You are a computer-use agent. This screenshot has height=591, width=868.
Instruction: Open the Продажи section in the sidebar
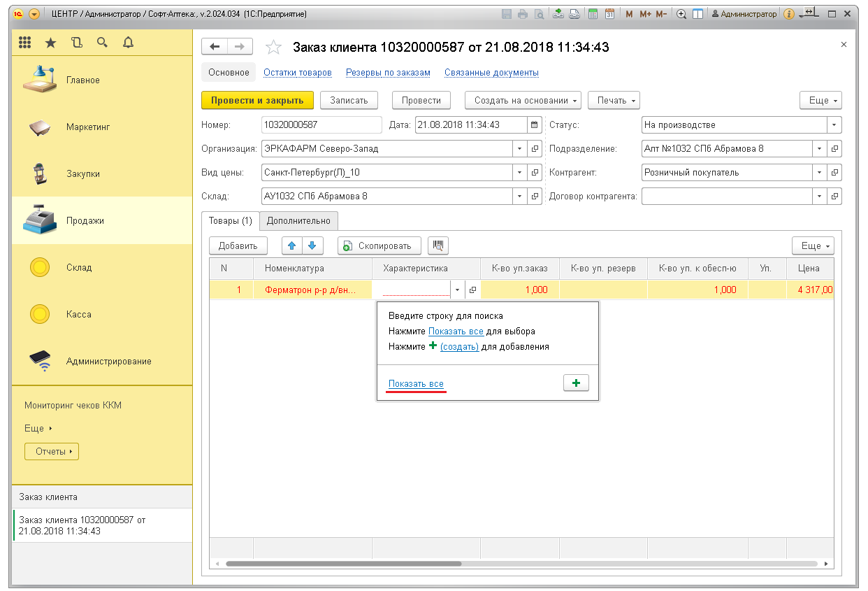(x=85, y=220)
